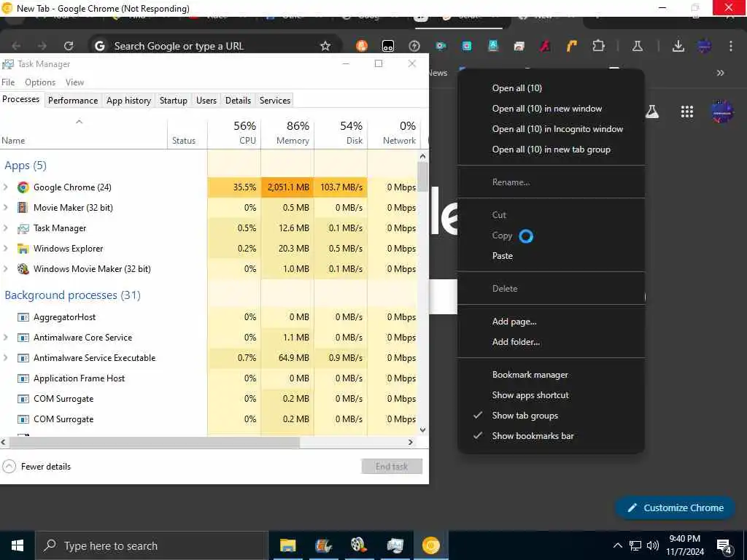
Task: Click the red Adobe Acrobat extension icon
Action: [546, 46]
